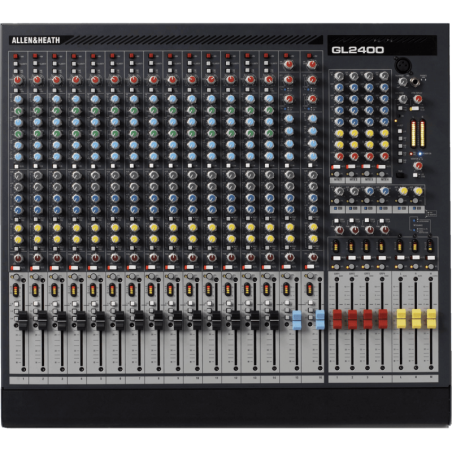Click the XLR lamp socket
The image size is (452, 452).
click(403, 65)
